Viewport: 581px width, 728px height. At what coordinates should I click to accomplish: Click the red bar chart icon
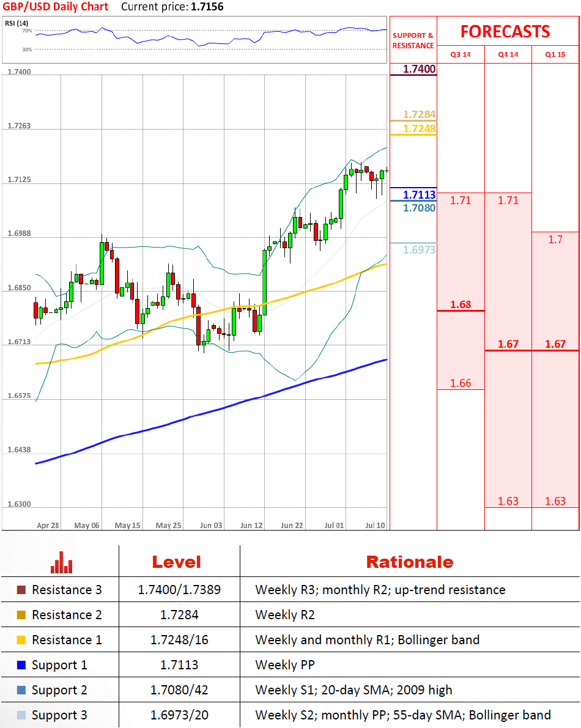click(62, 562)
